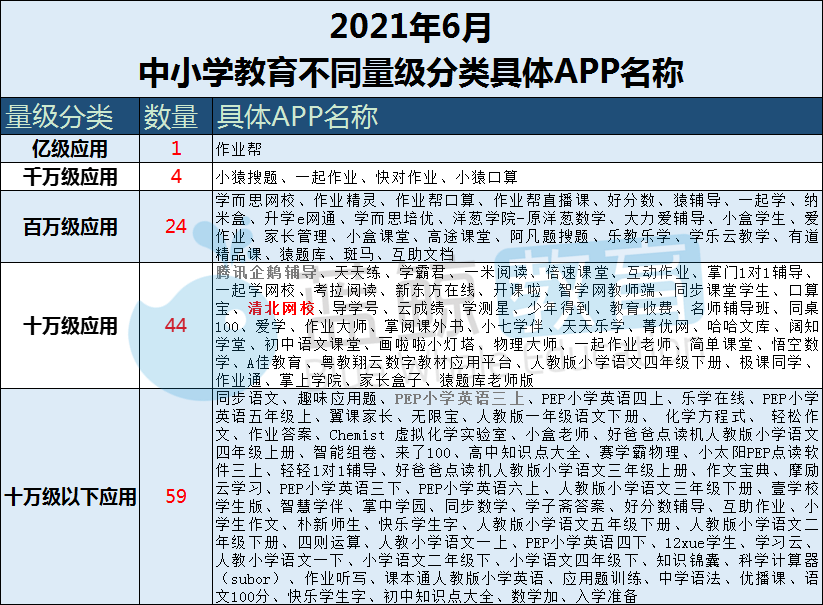823x605 pixels.
Task: Click the 2021年6月 title text
Action: click(x=411, y=27)
